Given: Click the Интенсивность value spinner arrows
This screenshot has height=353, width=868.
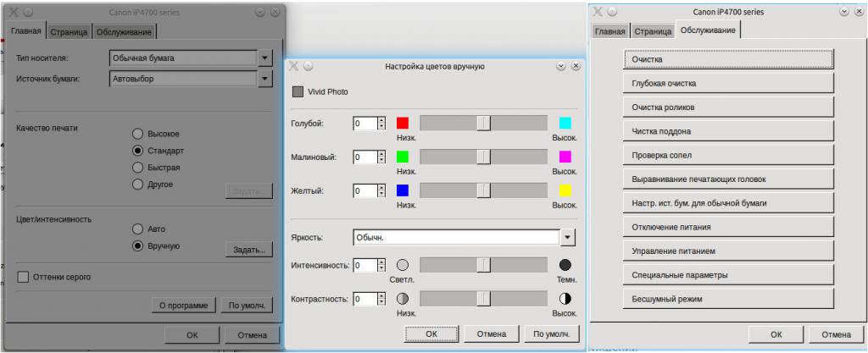Looking at the screenshot, I should coord(381,265).
